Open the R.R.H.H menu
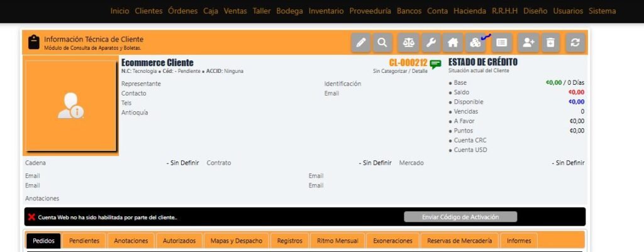 coord(504,11)
